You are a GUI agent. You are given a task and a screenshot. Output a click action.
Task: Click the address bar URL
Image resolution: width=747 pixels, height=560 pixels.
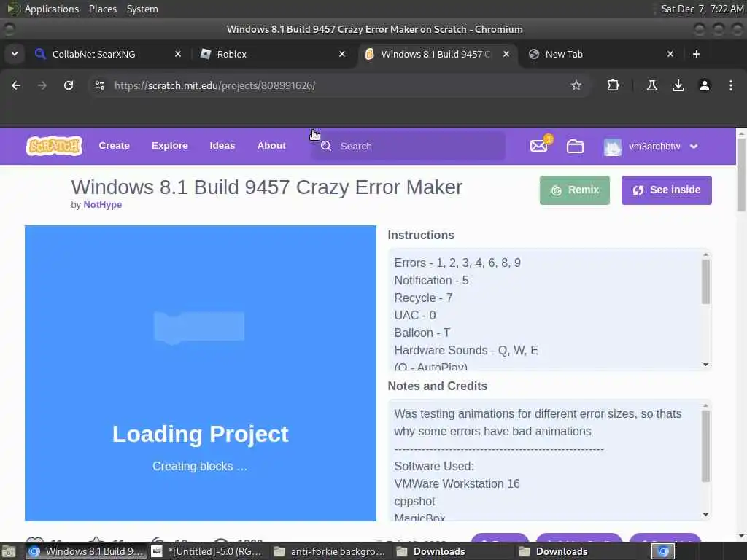tap(215, 85)
